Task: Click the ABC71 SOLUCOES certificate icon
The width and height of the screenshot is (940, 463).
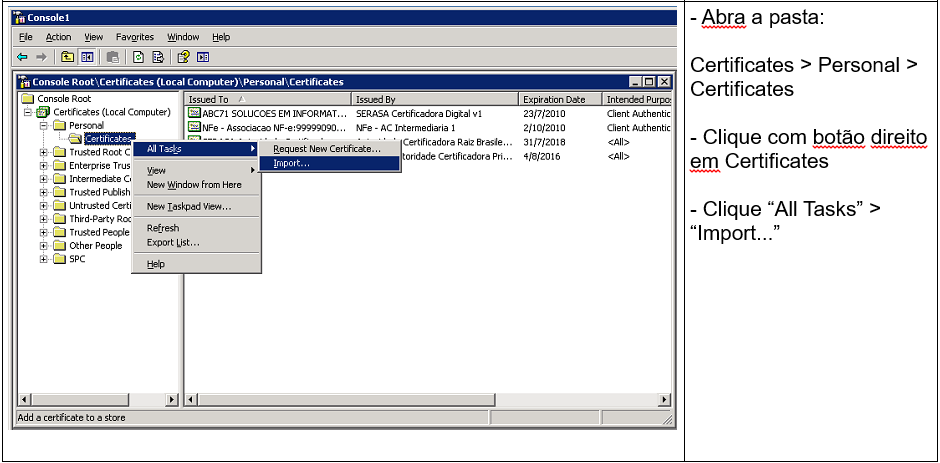Action: tap(194, 113)
